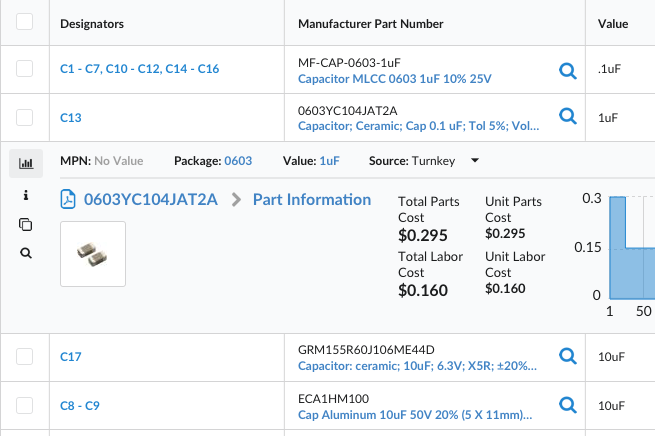Open the 0603YC104JAT2A part link
Viewport: 655px width, 436px height.
point(150,200)
